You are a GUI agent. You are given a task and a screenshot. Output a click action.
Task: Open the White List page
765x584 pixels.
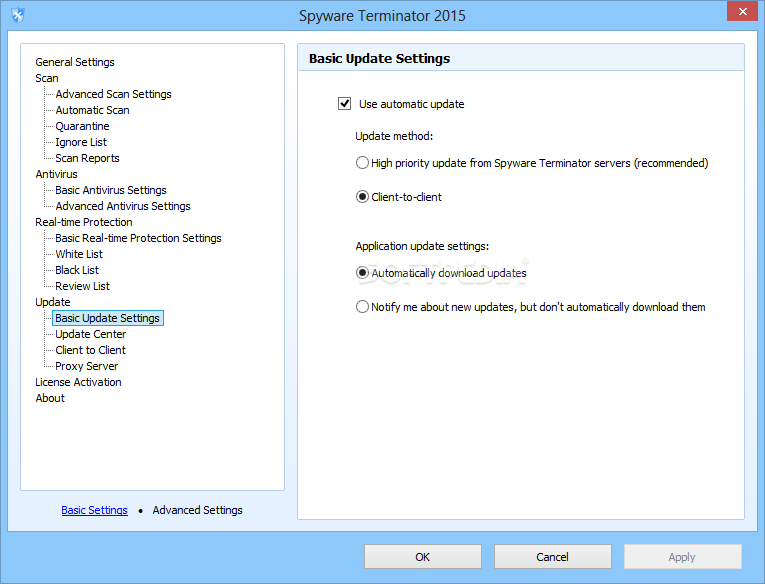click(79, 254)
